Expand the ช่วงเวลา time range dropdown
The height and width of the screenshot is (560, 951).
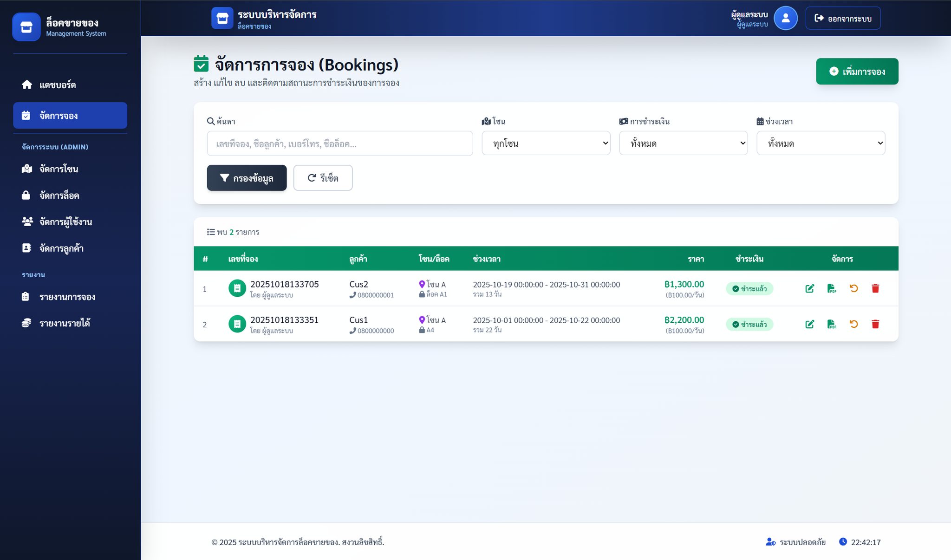[x=821, y=143]
